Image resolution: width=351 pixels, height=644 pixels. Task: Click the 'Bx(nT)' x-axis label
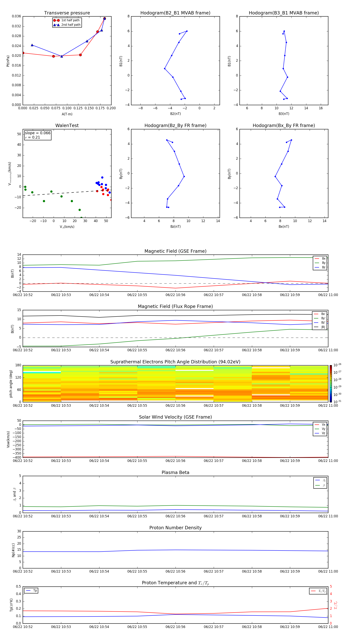pos(284,227)
